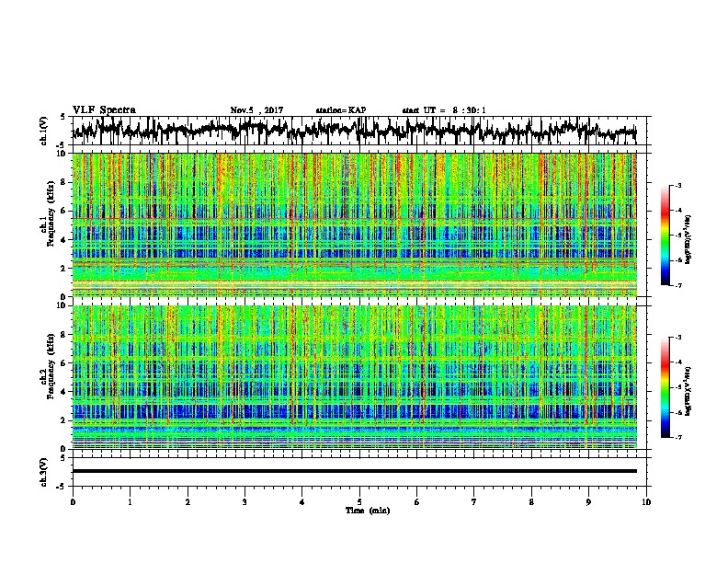Image resolution: width=728 pixels, height=563 pixels.
Task: Click the ch.1 frequency tick label "8"
Action: pos(64,182)
